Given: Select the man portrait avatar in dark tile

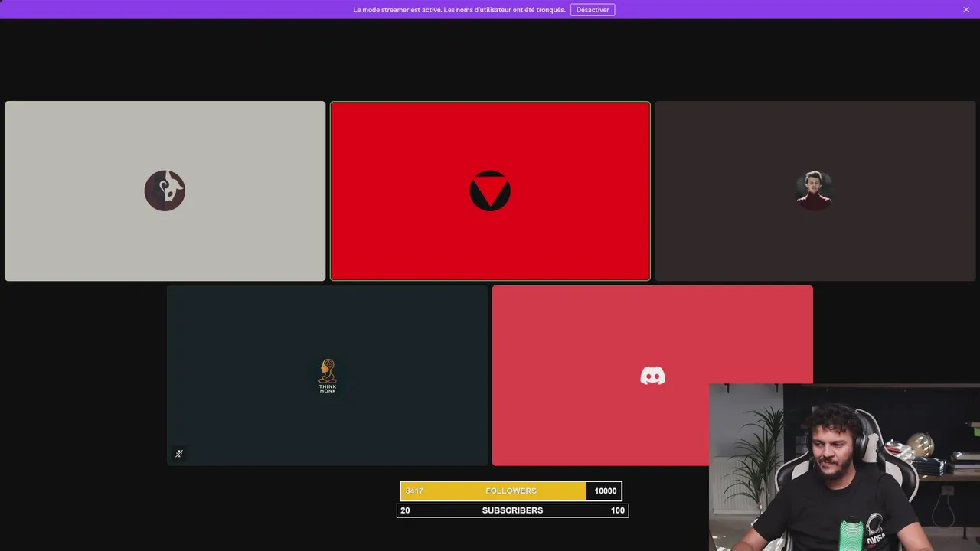Looking at the screenshot, I should [x=814, y=191].
